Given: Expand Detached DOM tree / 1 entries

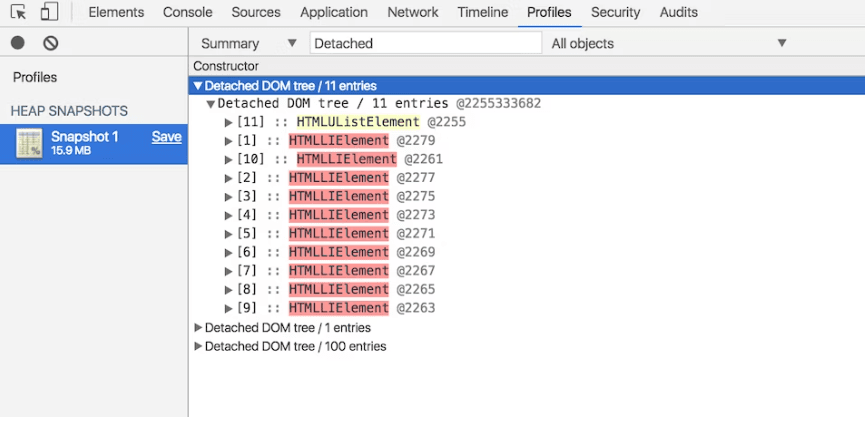Looking at the screenshot, I should tap(197, 328).
